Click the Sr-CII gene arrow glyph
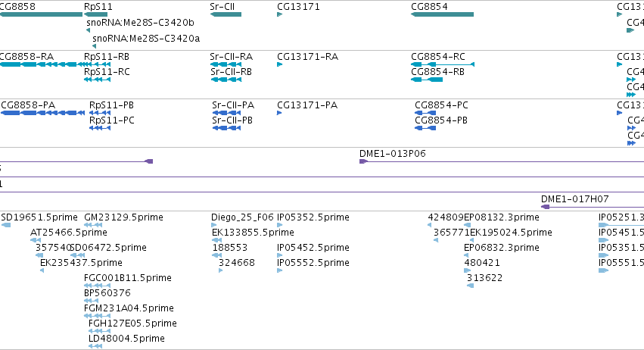 click(226, 14)
